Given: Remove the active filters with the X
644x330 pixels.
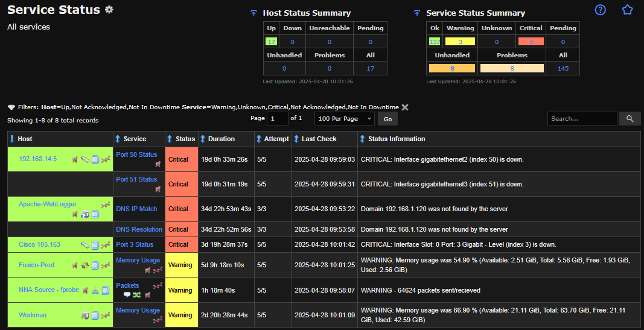Looking at the screenshot, I should pos(405,107).
